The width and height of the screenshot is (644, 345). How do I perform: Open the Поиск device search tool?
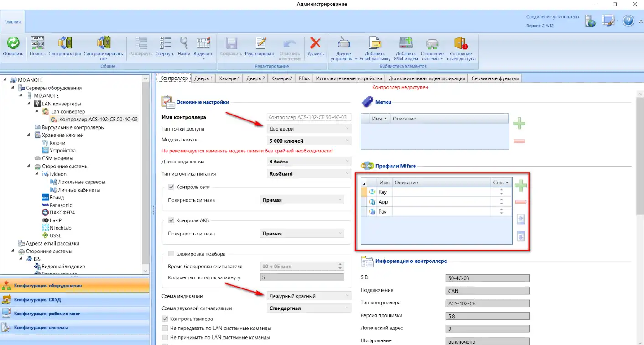click(38, 43)
